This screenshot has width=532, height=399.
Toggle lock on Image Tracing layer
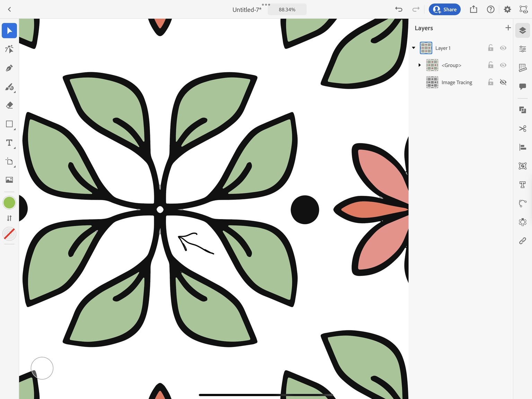pyautogui.click(x=490, y=82)
